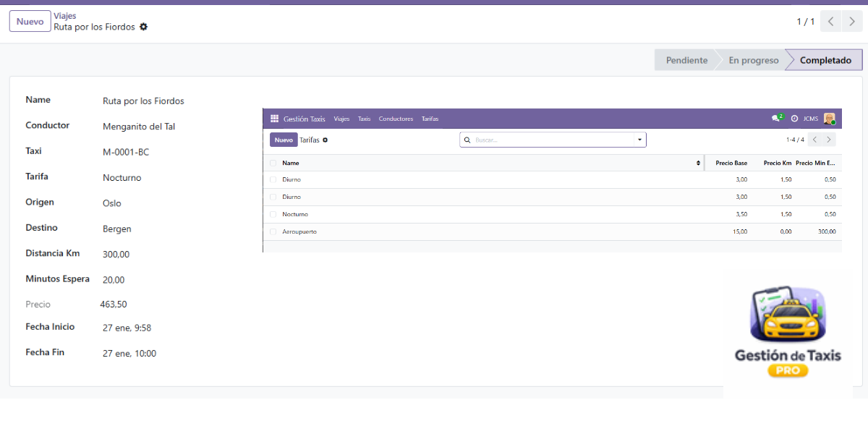The height and width of the screenshot is (434, 868).
Task: Set status to En progreso
Action: coord(753,61)
